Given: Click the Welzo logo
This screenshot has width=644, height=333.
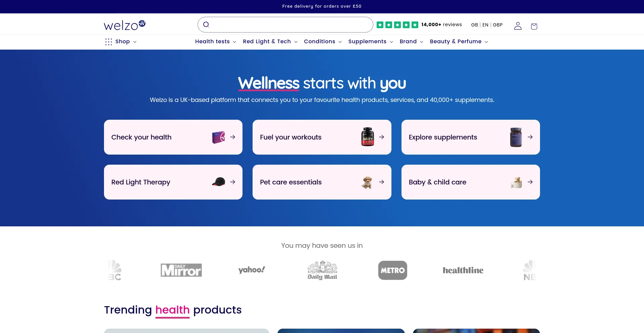Looking at the screenshot, I should point(124,25).
